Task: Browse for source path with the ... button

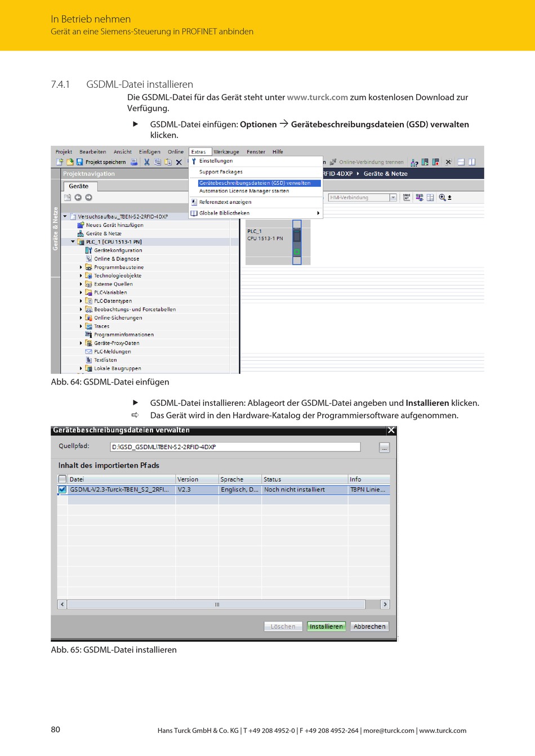Action: [384, 448]
